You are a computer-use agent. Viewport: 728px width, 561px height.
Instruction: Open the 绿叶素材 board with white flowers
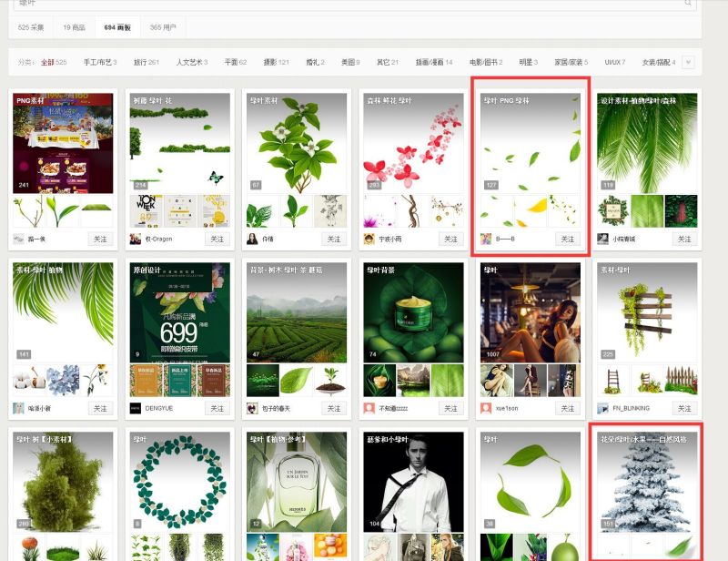tap(297, 143)
